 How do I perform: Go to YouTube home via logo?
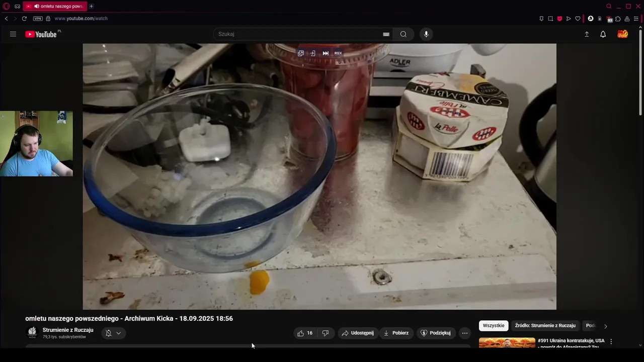coord(41,34)
